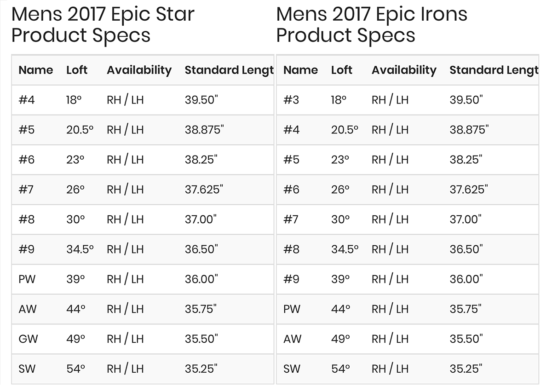
Task: Click the 34.5° loft for Epic Irons #8
Action: click(x=345, y=249)
